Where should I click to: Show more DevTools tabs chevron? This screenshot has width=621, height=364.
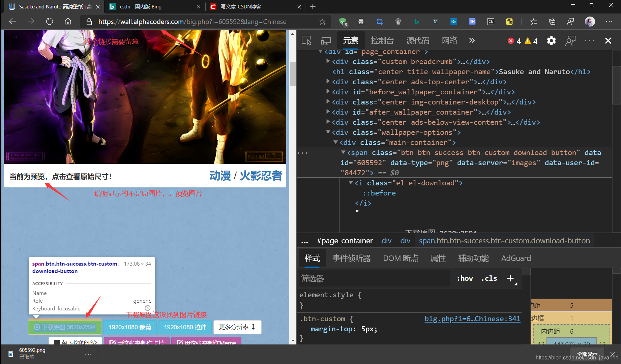click(472, 40)
